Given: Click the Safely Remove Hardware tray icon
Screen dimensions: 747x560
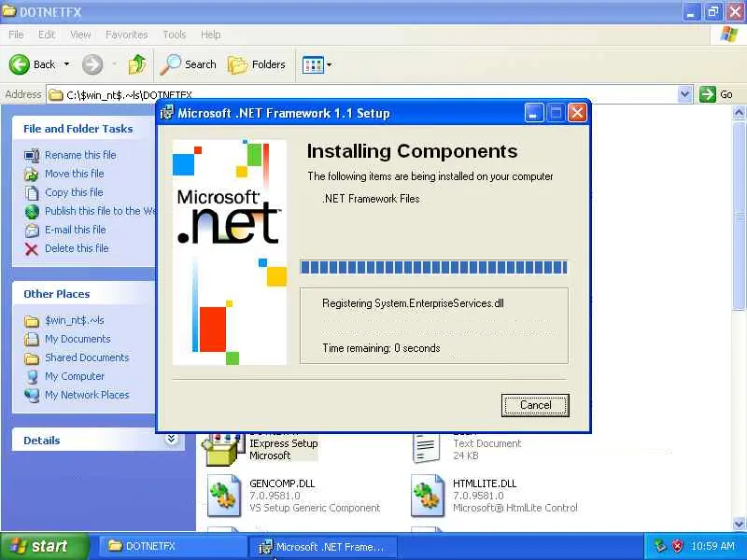Looking at the screenshot, I should tap(660, 546).
